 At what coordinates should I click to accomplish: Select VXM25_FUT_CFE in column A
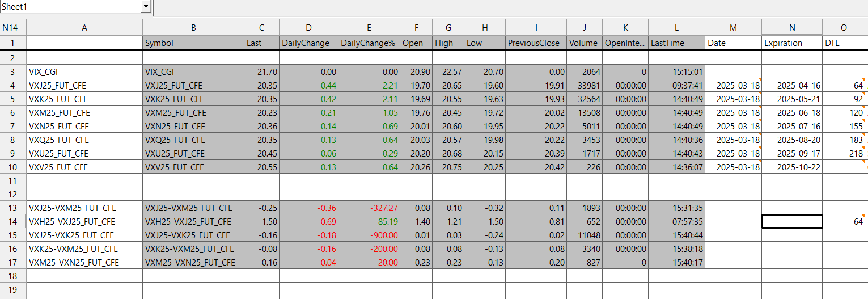click(x=84, y=113)
